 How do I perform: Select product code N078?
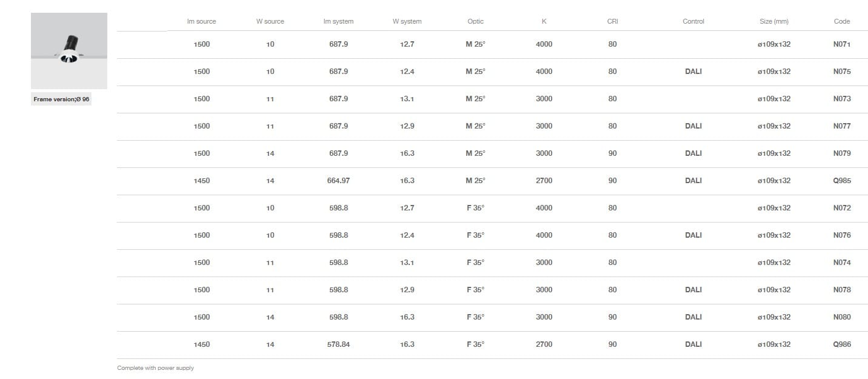pos(842,290)
